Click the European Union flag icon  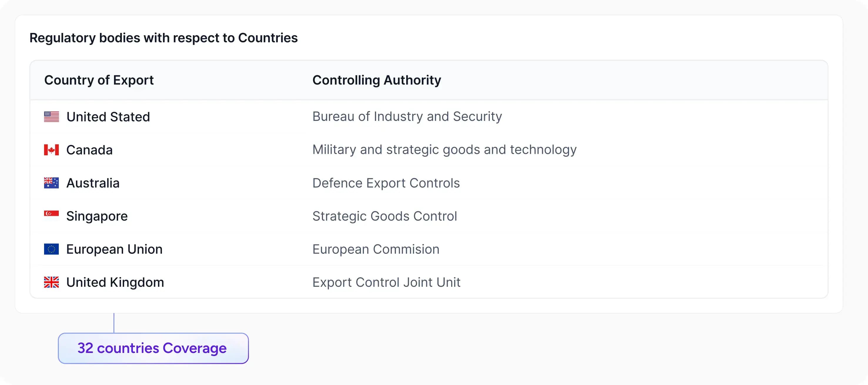point(51,249)
